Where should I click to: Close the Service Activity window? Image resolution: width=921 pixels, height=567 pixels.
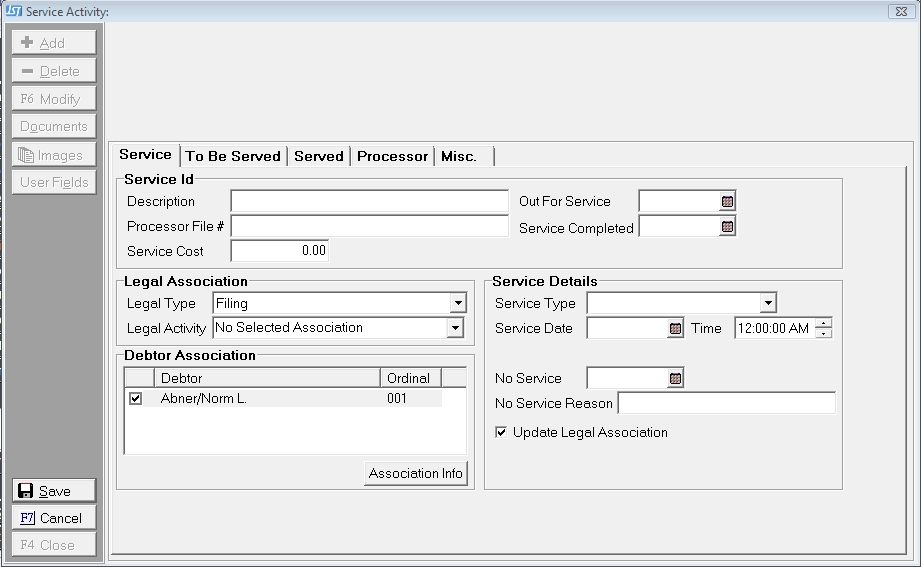(900, 11)
